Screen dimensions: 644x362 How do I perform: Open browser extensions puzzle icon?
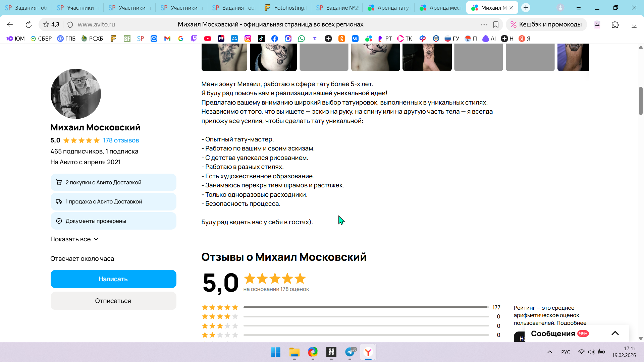[615, 24]
